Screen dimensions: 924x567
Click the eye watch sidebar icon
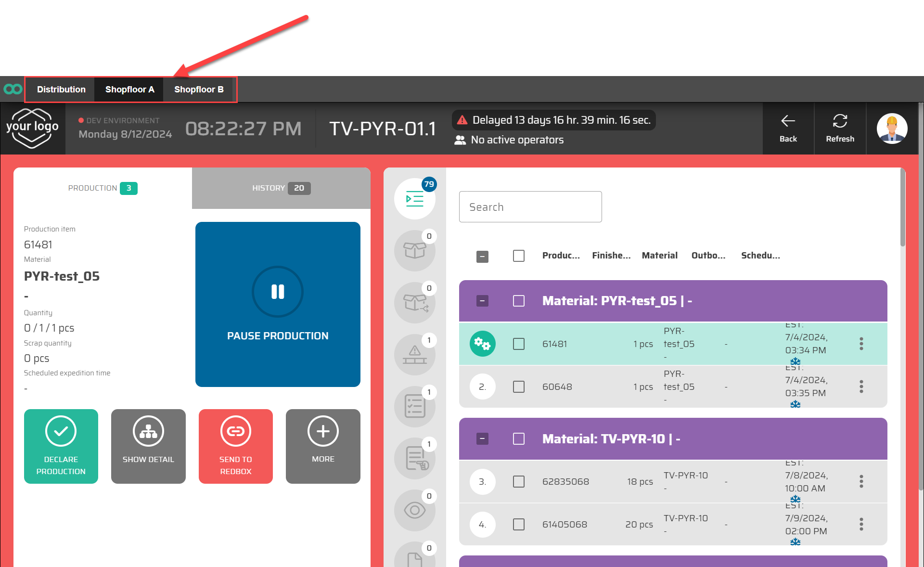pyautogui.click(x=414, y=510)
